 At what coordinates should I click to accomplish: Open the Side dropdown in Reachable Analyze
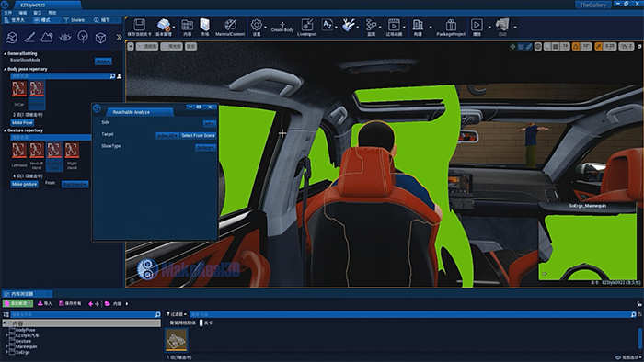[x=210, y=123]
